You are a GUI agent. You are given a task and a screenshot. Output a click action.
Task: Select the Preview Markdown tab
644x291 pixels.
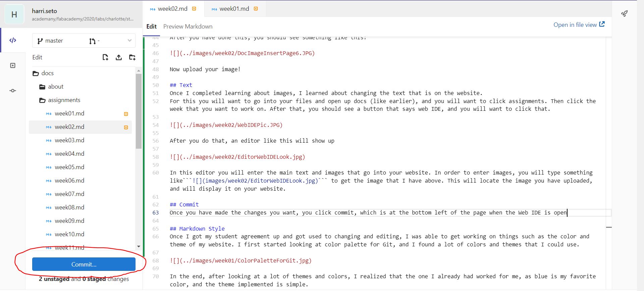point(188,27)
